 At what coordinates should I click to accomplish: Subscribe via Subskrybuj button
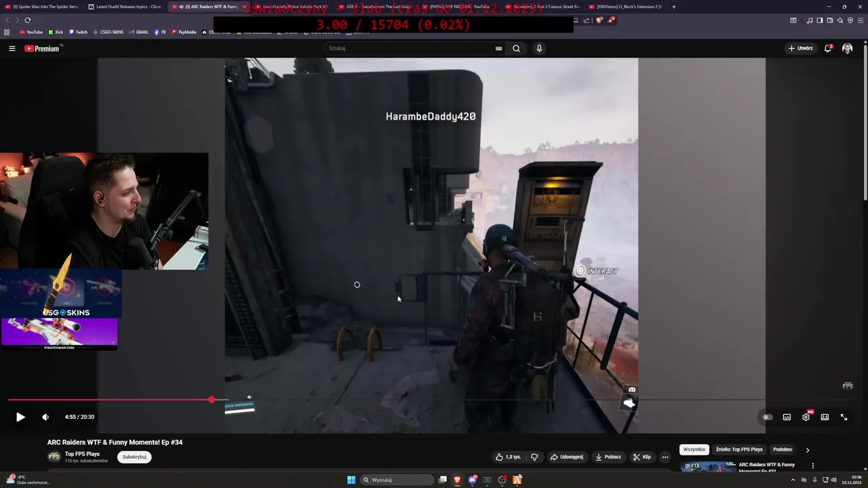[x=134, y=457]
